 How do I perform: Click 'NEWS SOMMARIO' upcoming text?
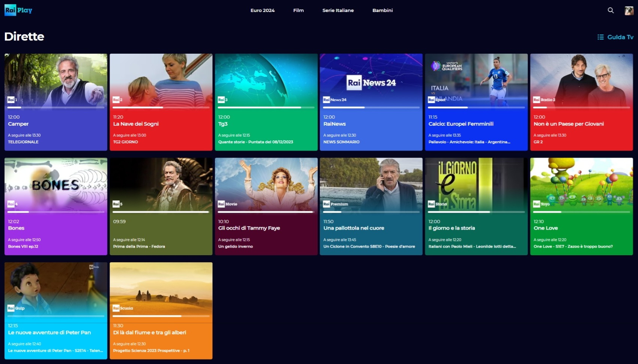[342, 142]
